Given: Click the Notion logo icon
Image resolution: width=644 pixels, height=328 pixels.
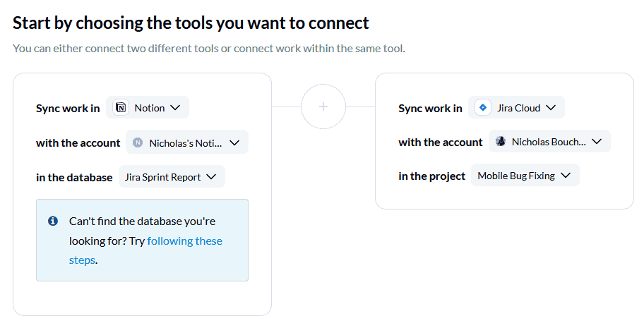Looking at the screenshot, I should 121,107.
